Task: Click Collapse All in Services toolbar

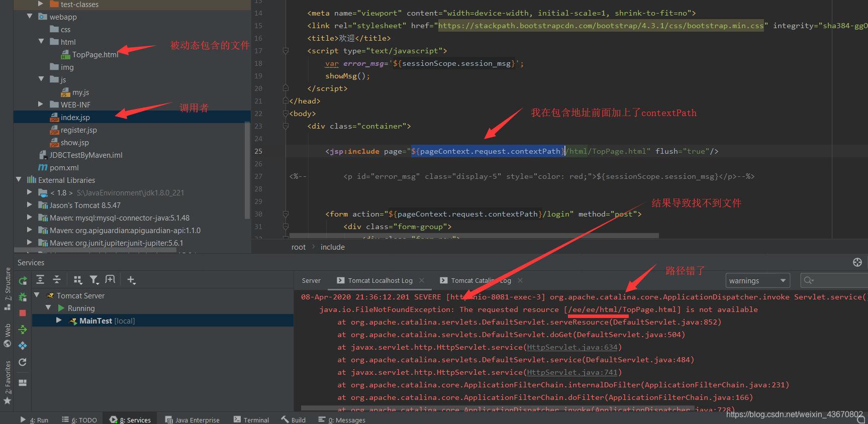Action: 57,280
